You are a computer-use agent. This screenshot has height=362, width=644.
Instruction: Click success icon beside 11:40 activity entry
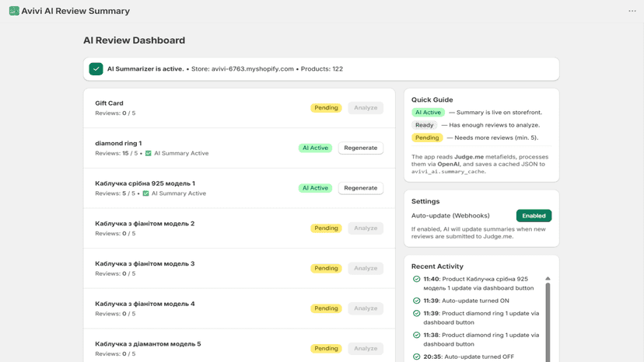416,279
